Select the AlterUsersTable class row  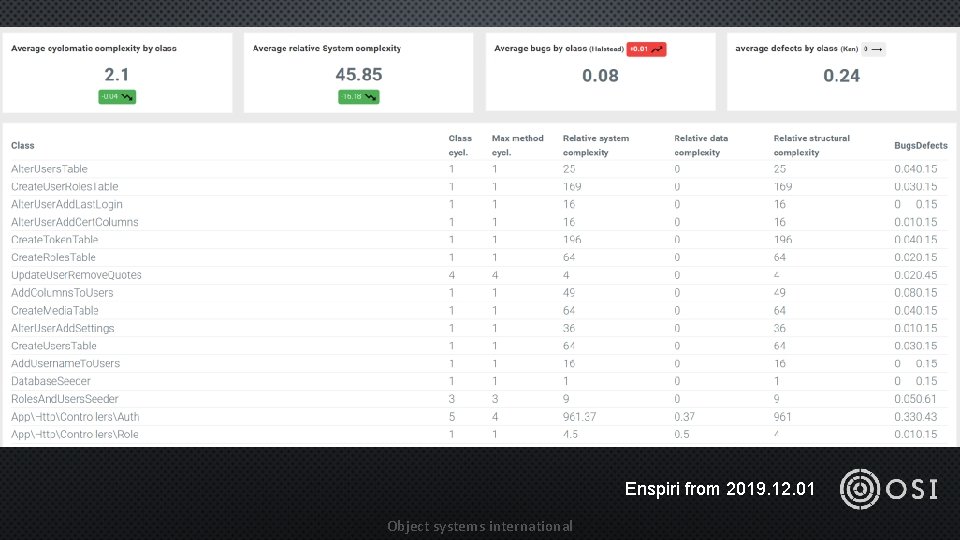(x=479, y=169)
